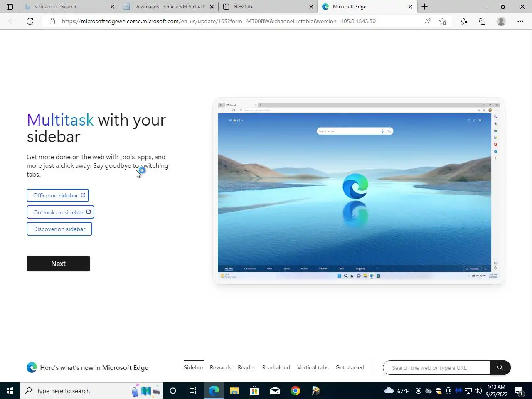This screenshot has height=399, width=532.
Task: Open Google Chrome from taskbar
Action: coord(296,391)
